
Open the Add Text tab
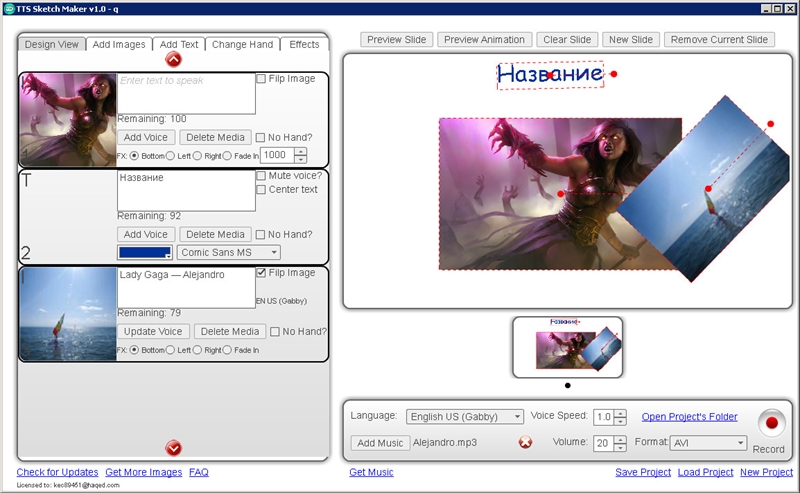coord(179,44)
